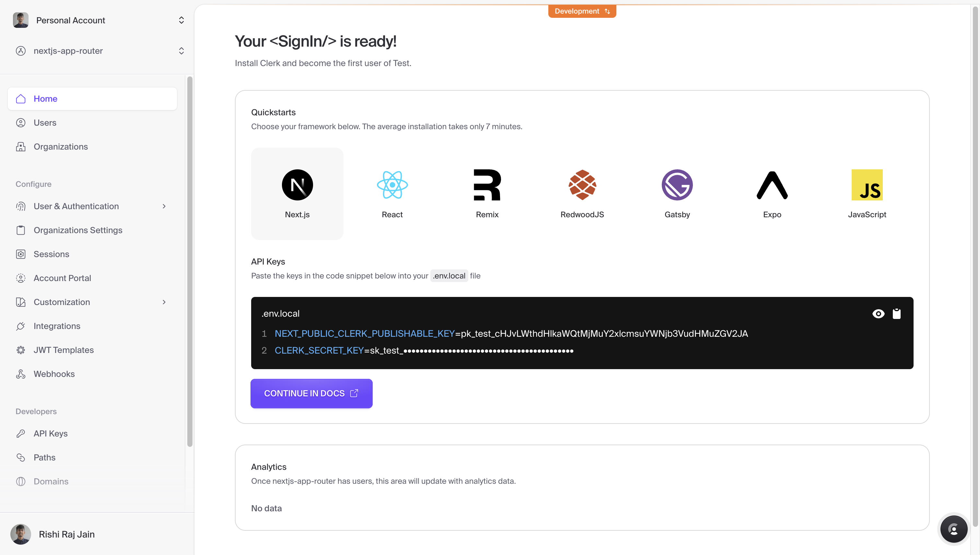The image size is (980, 555).
Task: Select the Expo framework logo
Action: click(772, 185)
